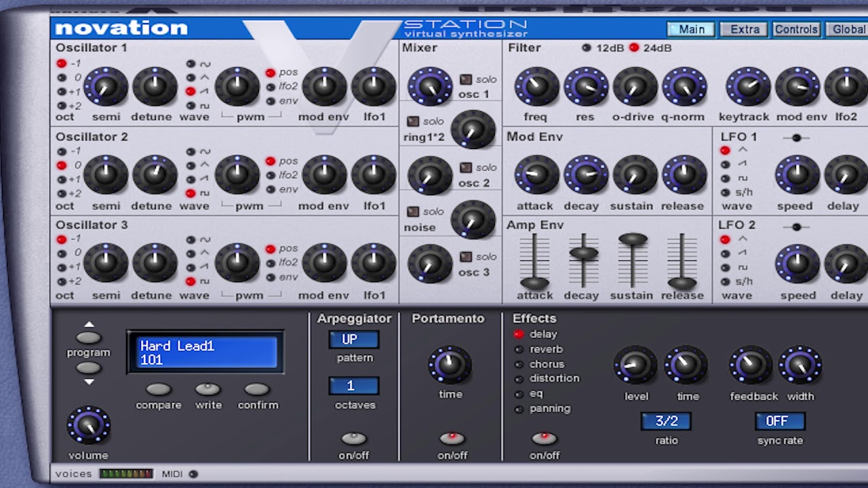Click the LFO 1 mini slider
868x488 pixels.
(796, 138)
